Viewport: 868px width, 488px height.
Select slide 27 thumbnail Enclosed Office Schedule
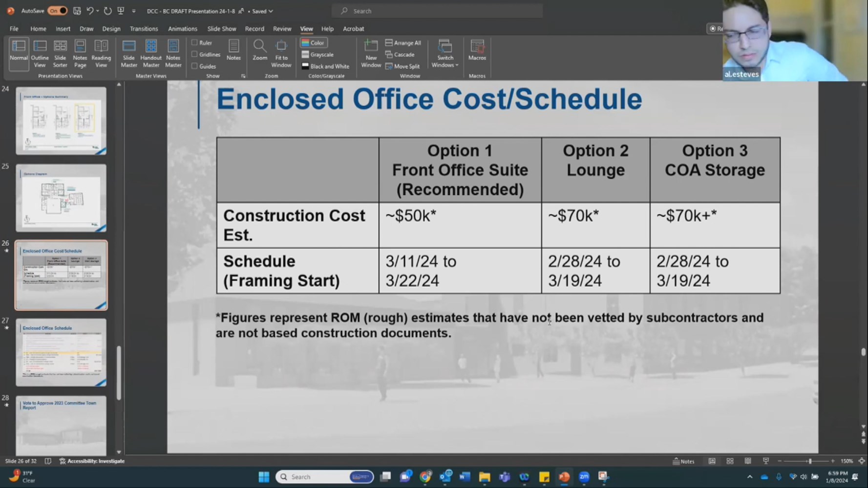click(61, 352)
